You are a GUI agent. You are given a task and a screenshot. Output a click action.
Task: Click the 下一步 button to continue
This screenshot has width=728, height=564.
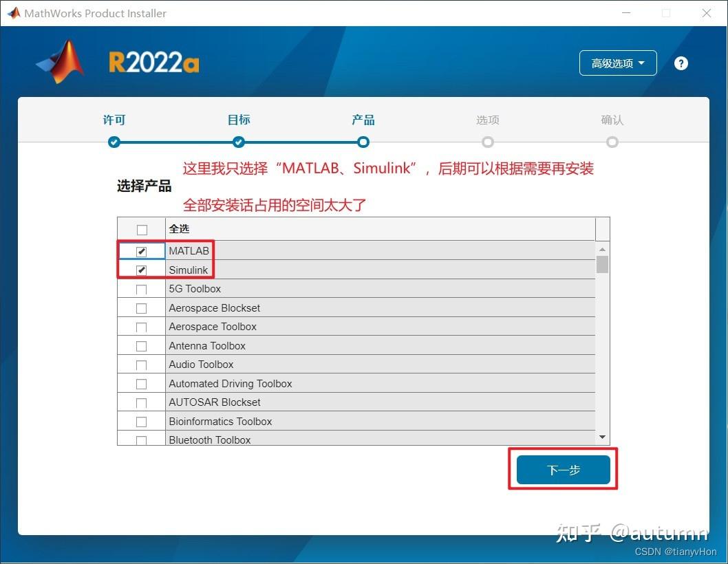[x=562, y=468]
